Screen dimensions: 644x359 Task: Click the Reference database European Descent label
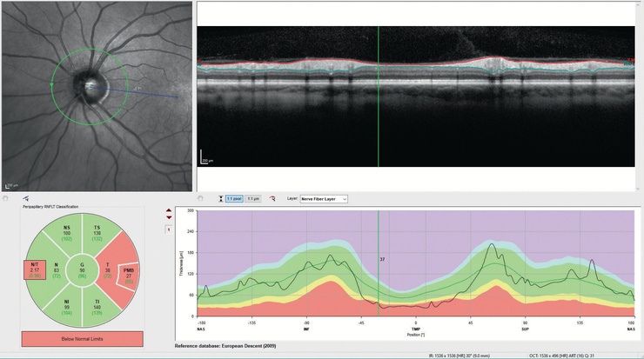[225, 346]
